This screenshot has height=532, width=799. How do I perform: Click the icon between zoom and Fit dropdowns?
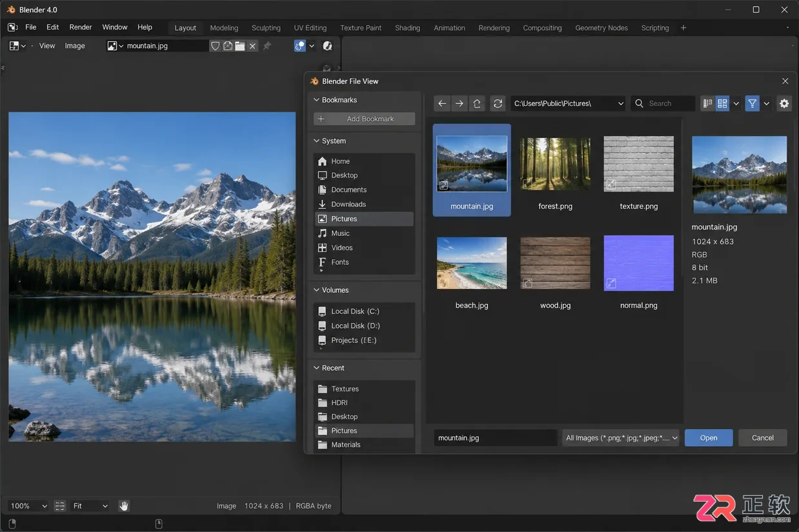[60, 506]
